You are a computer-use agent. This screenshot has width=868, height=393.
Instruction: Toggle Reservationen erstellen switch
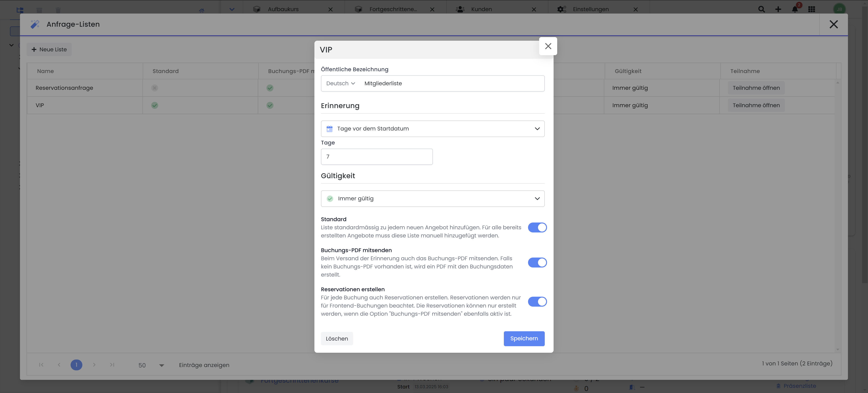click(537, 302)
